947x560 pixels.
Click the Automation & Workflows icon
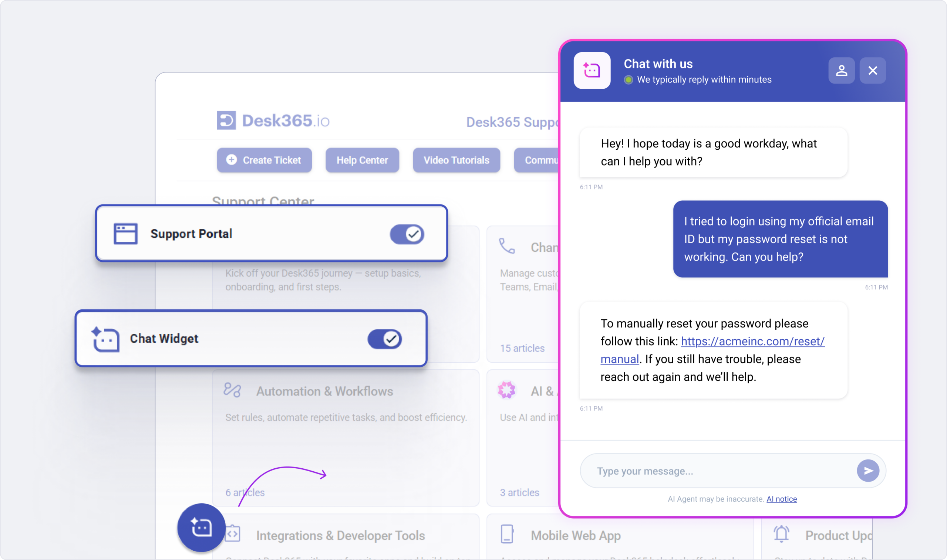[x=232, y=390]
